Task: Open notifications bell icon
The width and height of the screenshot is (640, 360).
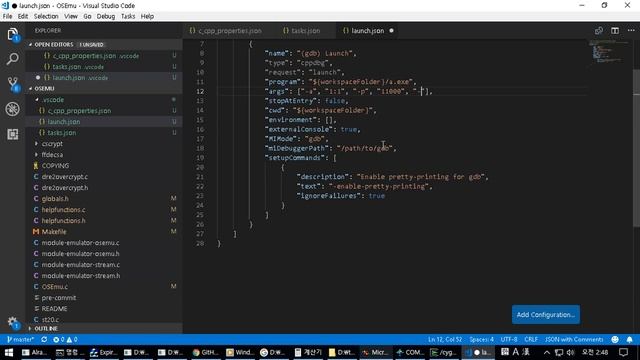Action: click(x=629, y=340)
